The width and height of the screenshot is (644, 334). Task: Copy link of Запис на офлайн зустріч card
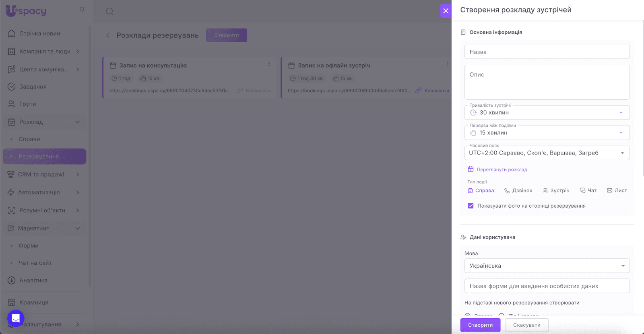pyautogui.click(x=432, y=91)
